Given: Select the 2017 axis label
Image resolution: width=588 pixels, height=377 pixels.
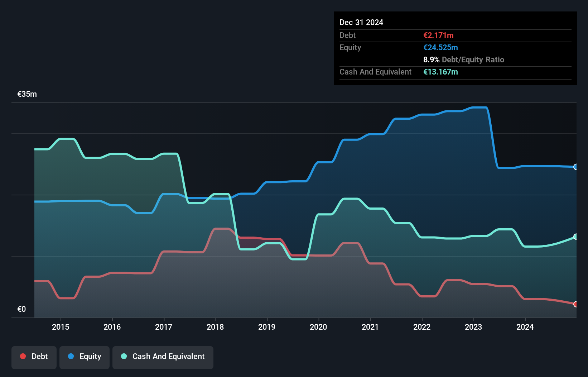Looking at the screenshot, I should click(x=164, y=327).
